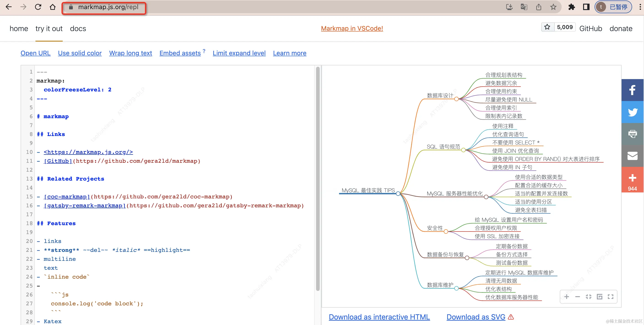This screenshot has width=644, height=325.
Task: Click the install app icon in address bar
Action: [509, 7]
